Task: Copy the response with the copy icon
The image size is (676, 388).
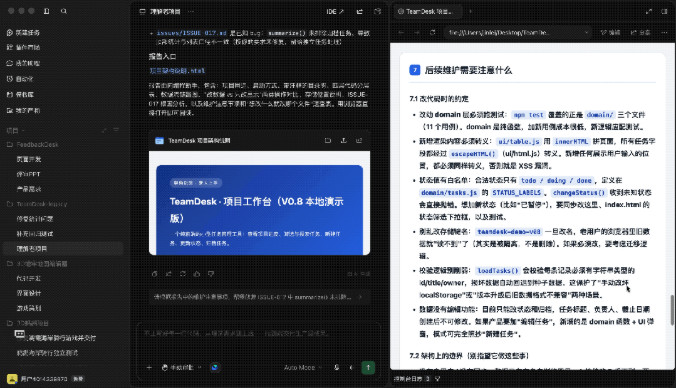Action: (x=155, y=274)
